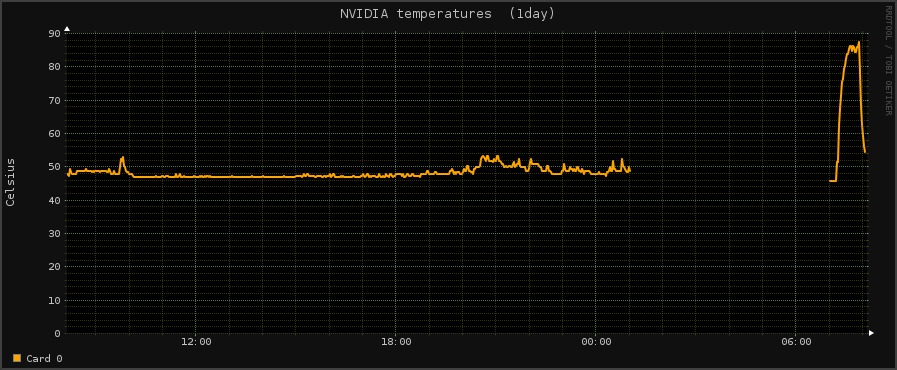The width and height of the screenshot is (897, 370).
Task: Click the '10' y-axis value
Action: tap(54, 300)
